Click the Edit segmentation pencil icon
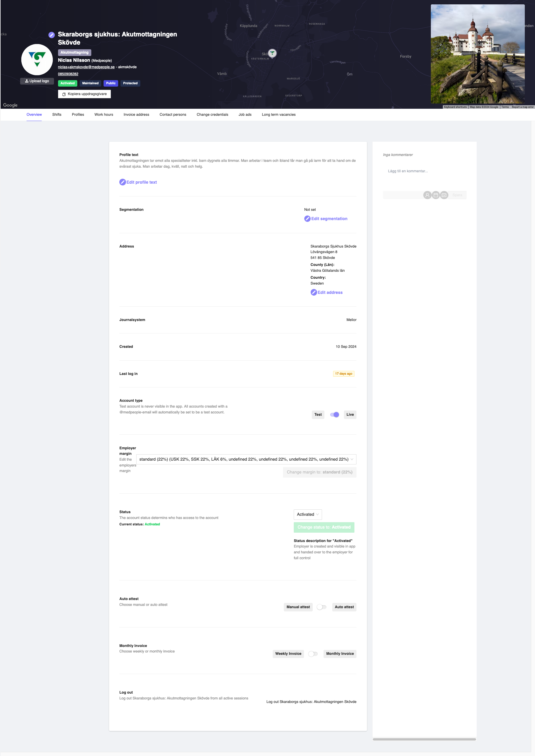 pos(307,218)
